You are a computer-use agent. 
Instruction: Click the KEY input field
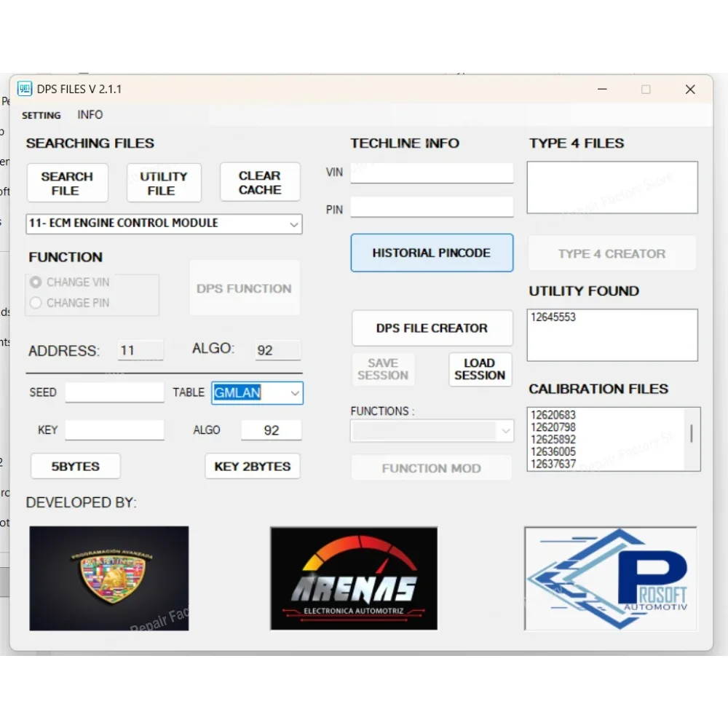(x=115, y=430)
